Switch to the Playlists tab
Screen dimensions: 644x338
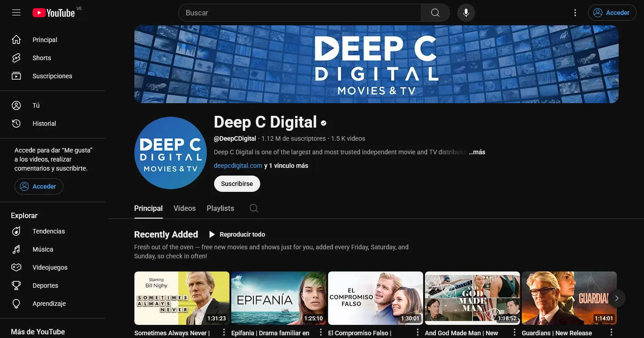[x=220, y=208]
